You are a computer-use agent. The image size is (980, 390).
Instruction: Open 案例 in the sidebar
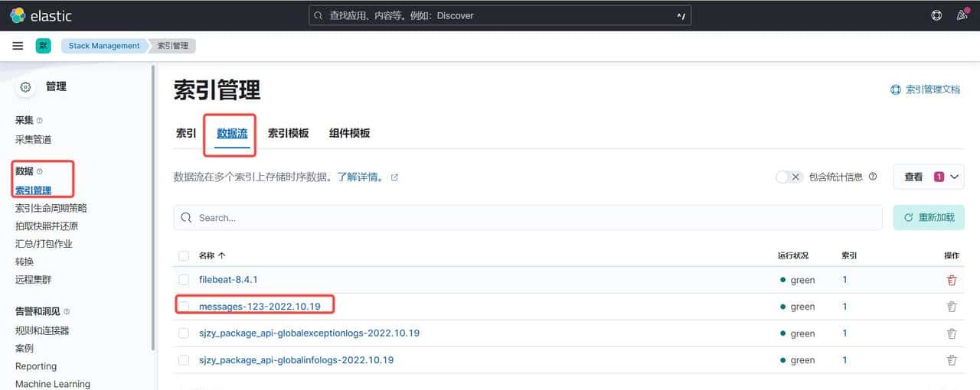[x=24, y=348]
